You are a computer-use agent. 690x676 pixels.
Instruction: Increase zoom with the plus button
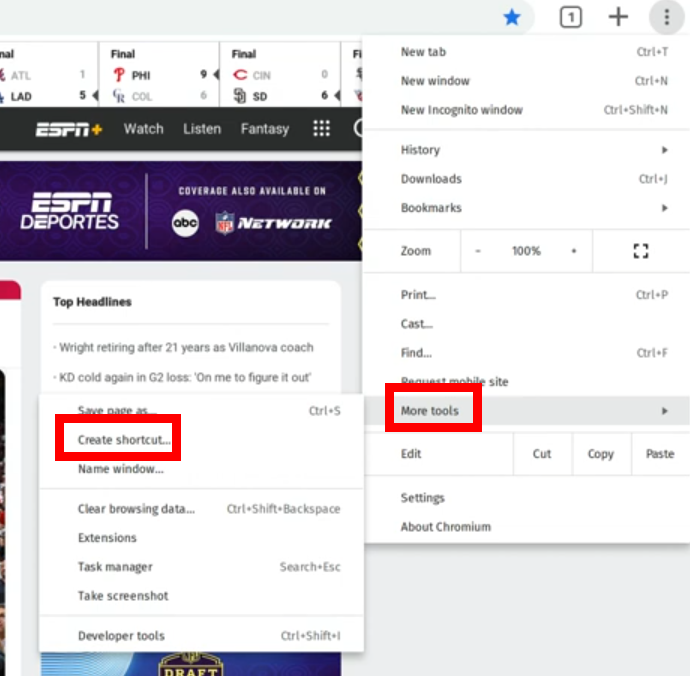pyautogui.click(x=574, y=251)
